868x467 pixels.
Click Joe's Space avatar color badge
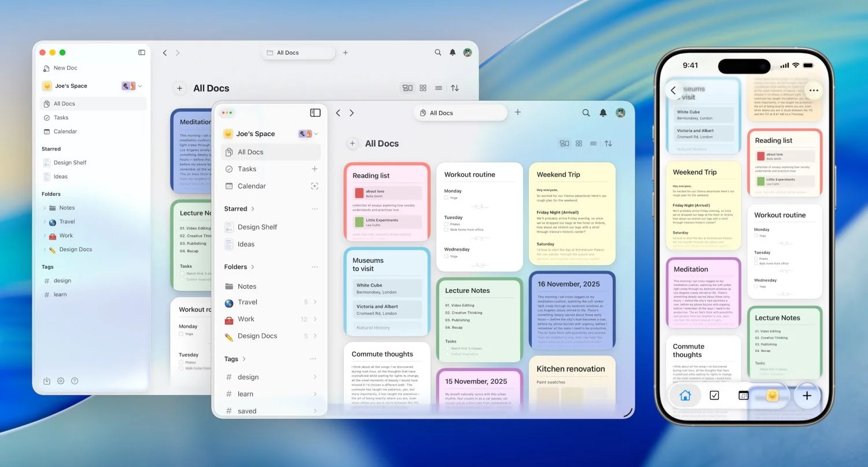[305, 133]
